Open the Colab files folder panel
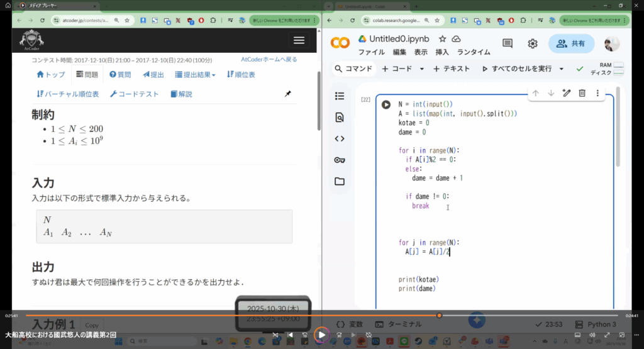644x349 pixels. (x=340, y=182)
